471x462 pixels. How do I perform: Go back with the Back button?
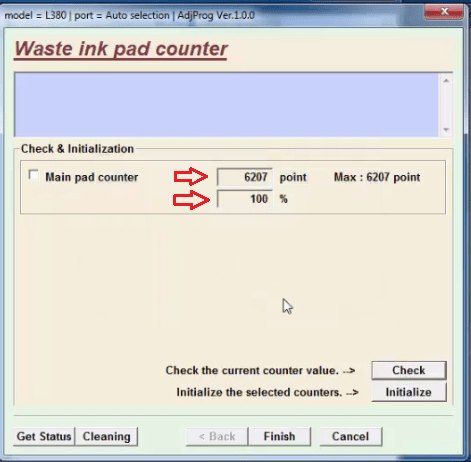pos(217,436)
